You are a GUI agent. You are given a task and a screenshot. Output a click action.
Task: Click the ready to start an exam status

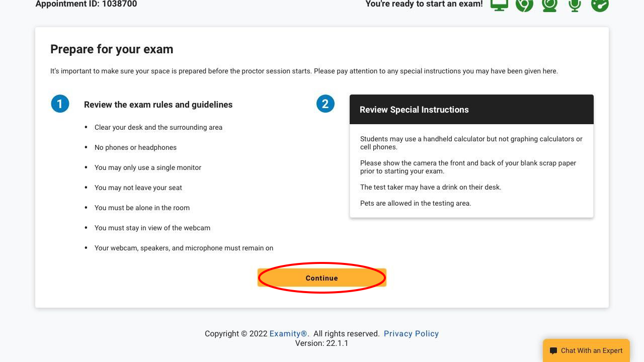coord(424,4)
